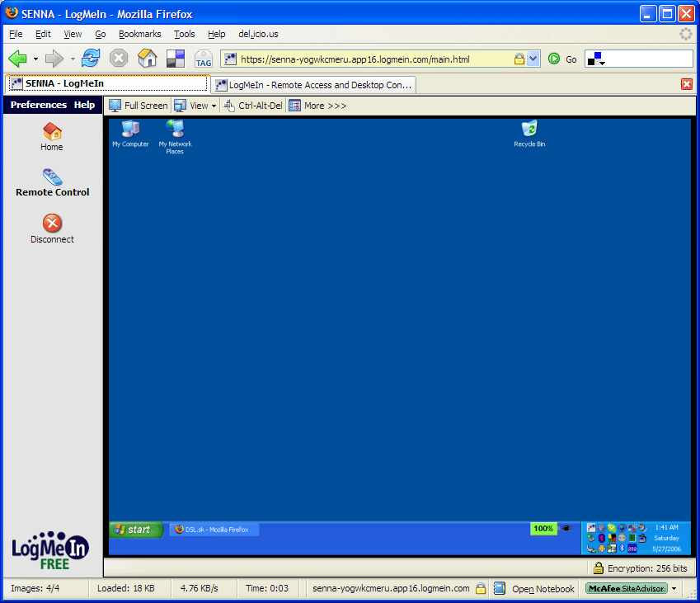This screenshot has height=603, width=700.
Task: Send Ctrl-Alt-Del to the remote computer
Action: (254, 106)
